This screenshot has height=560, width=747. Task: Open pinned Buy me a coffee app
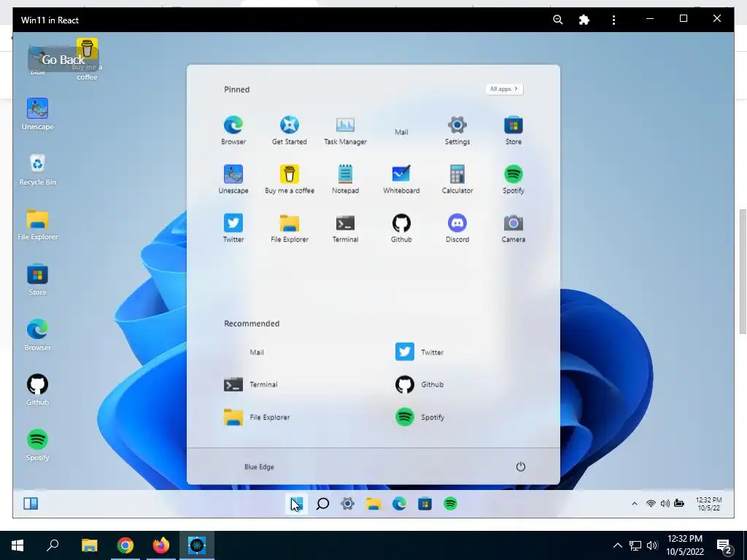point(289,179)
